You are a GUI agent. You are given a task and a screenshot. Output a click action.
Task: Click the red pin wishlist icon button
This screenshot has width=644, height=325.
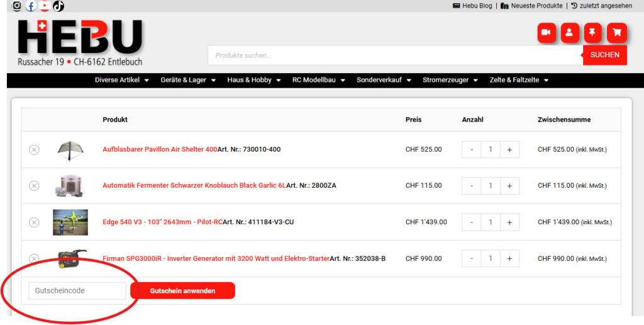pyautogui.click(x=592, y=33)
